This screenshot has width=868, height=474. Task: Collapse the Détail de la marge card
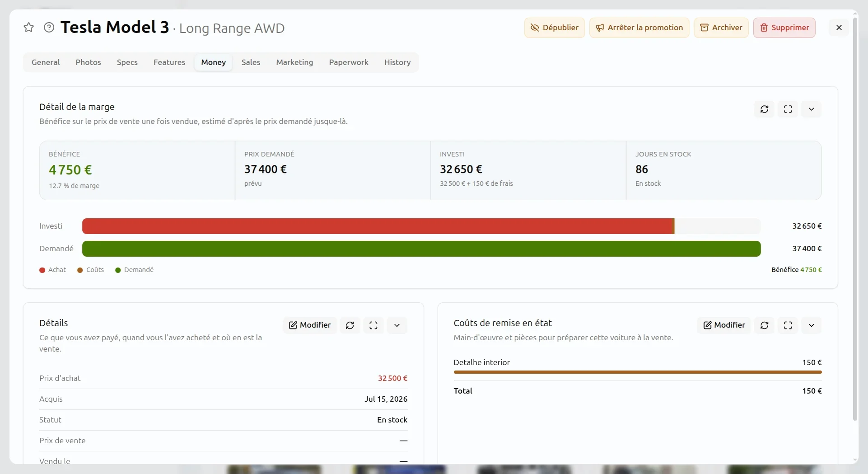coord(811,109)
